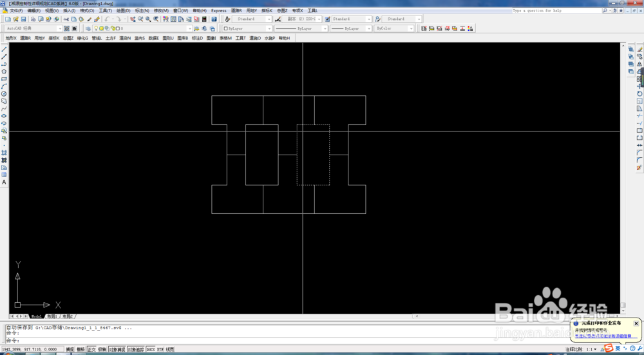Click the Plot printer icon
Screen dimensions: 644x355
[33, 19]
